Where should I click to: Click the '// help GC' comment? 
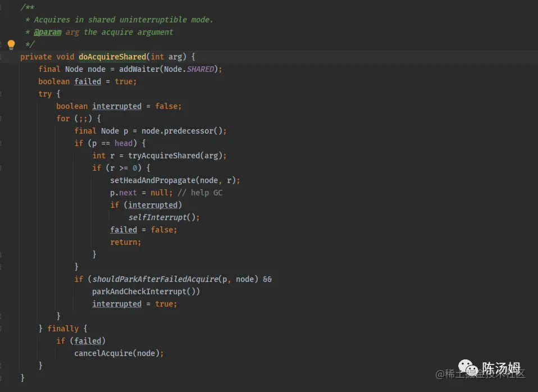coord(207,193)
